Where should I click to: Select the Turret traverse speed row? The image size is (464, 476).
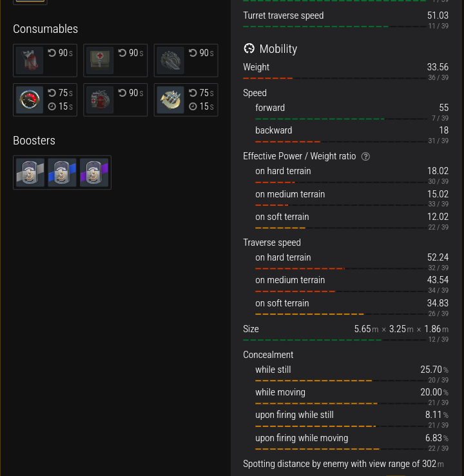pos(345,19)
